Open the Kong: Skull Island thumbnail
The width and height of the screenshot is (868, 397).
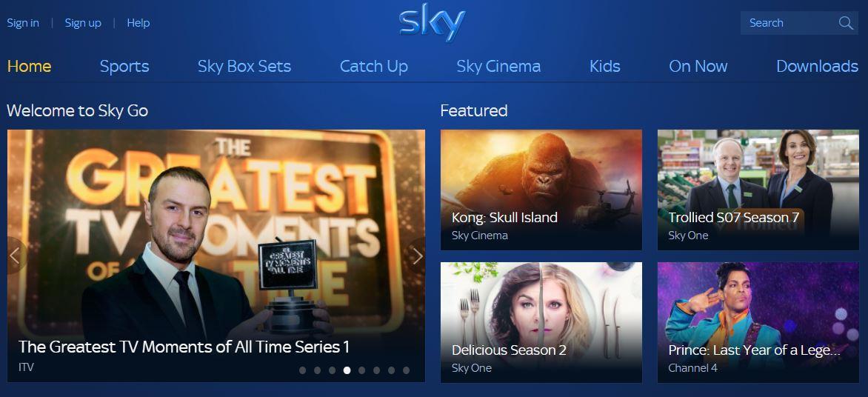[541, 190]
